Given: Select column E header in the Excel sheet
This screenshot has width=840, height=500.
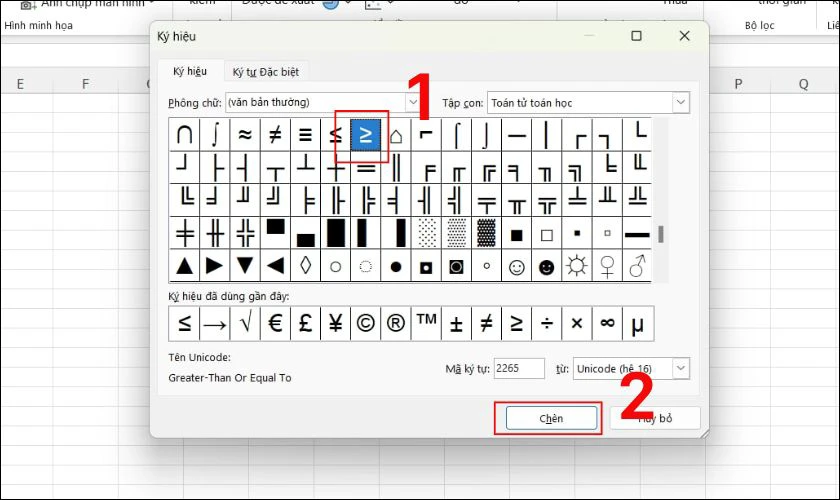Looking at the screenshot, I should [x=20, y=84].
